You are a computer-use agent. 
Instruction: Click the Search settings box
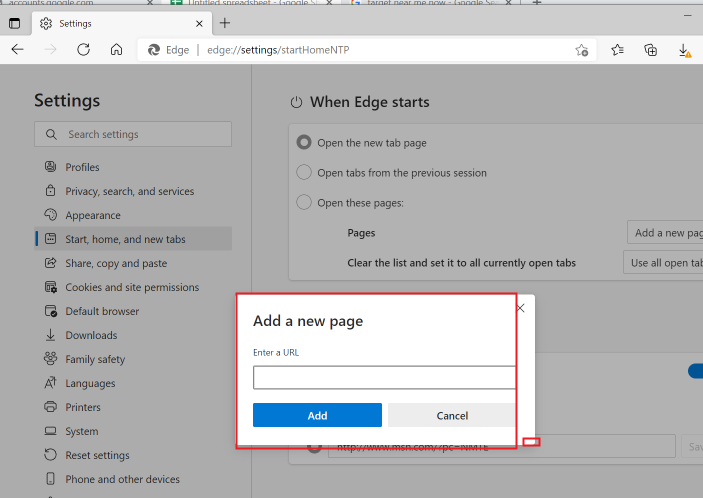tap(133, 134)
